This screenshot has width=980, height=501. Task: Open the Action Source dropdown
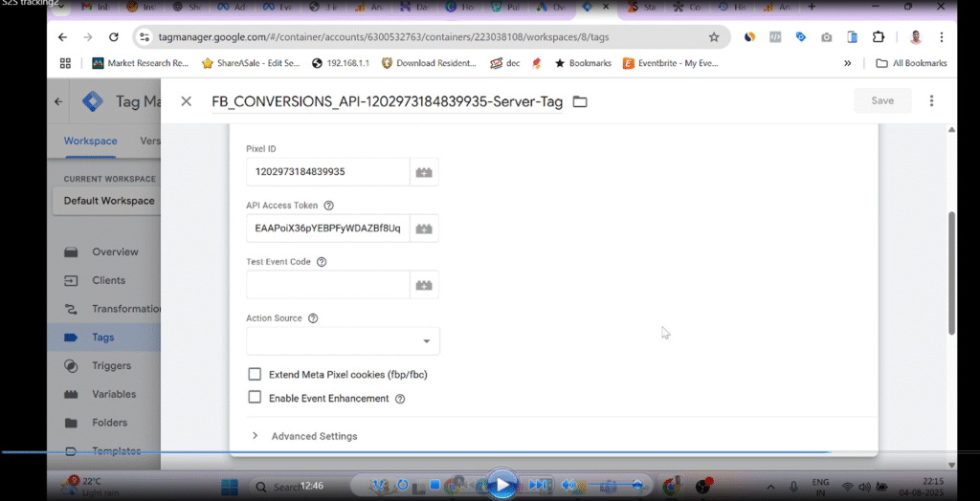(x=343, y=341)
